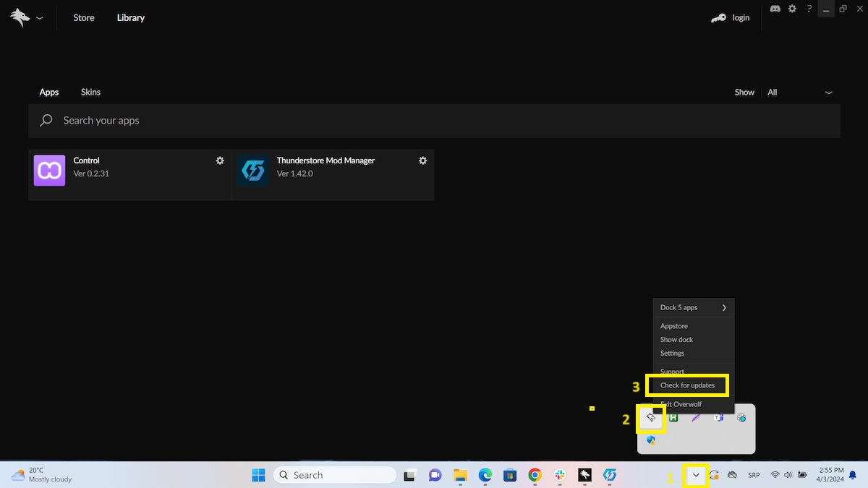The image size is (868, 488).
Task: Expand the hidden icons tray chevron
Action: click(695, 475)
